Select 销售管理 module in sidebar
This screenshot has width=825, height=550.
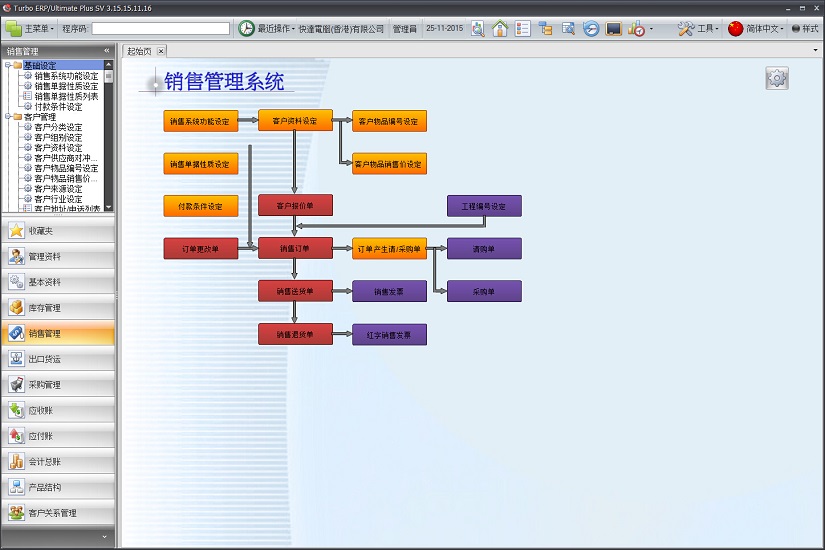coord(58,333)
